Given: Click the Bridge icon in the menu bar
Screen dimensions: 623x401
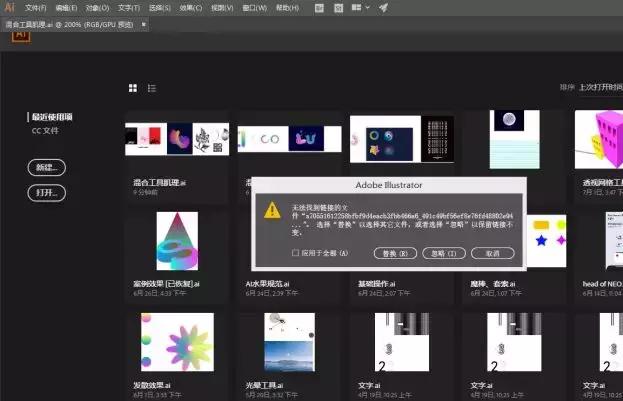Looking at the screenshot, I should pos(319,8).
